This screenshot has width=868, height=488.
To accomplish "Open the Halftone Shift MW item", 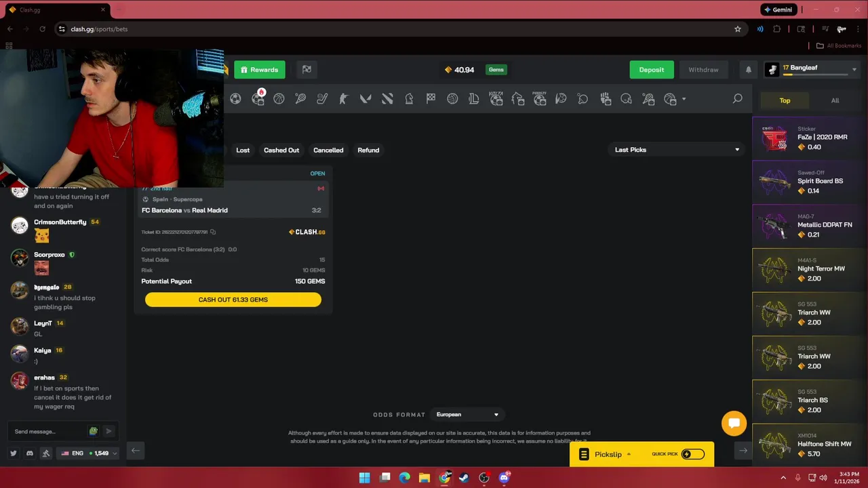I will pos(810,445).
